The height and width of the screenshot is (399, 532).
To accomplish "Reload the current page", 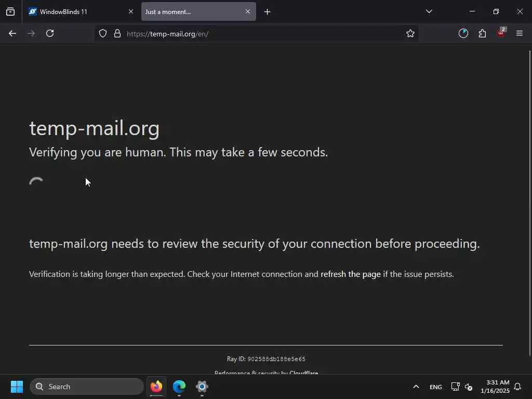I will click(x=50, y=33).
